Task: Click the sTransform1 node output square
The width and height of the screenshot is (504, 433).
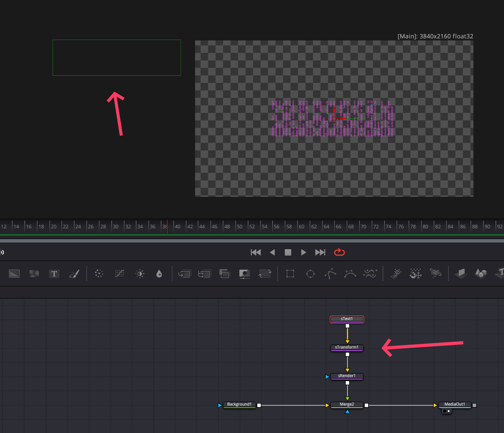Action: [x=347, y=354]
